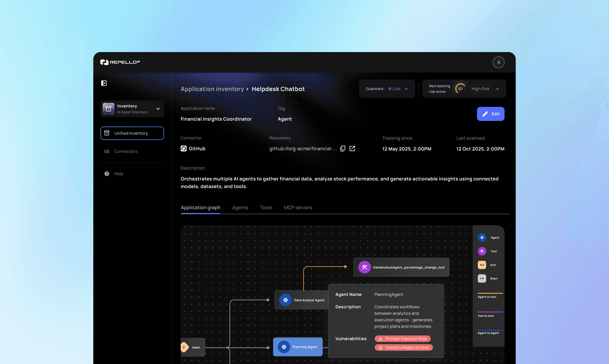Click Agent to tool orange legend line
This screenshot has width=609, height=364.
(x=490, y=293)
